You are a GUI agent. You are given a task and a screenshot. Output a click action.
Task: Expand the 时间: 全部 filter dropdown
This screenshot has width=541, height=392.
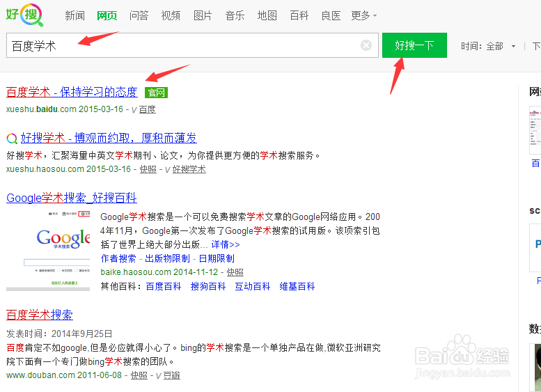488,46
